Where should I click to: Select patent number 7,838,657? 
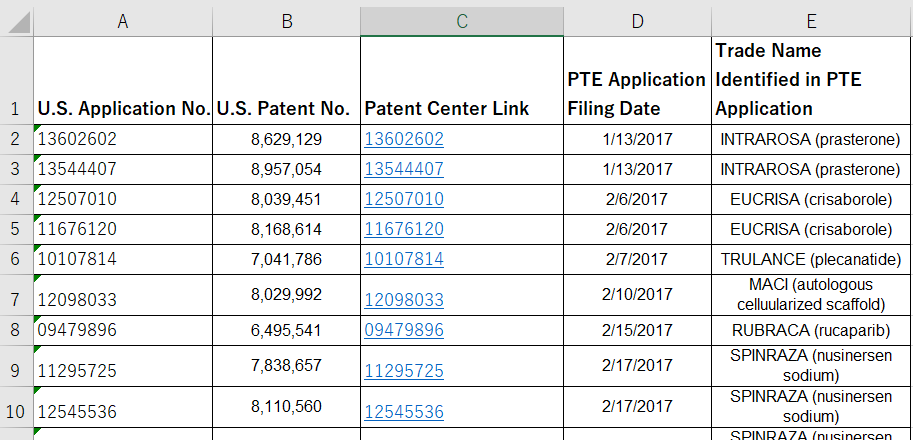(x=286, y=366)
